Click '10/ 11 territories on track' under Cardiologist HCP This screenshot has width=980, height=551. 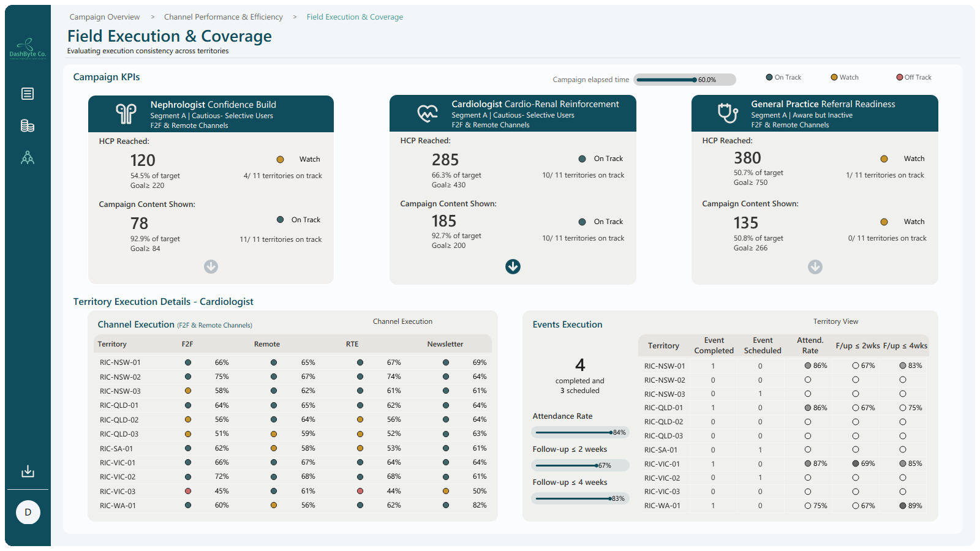pos(583,175)
